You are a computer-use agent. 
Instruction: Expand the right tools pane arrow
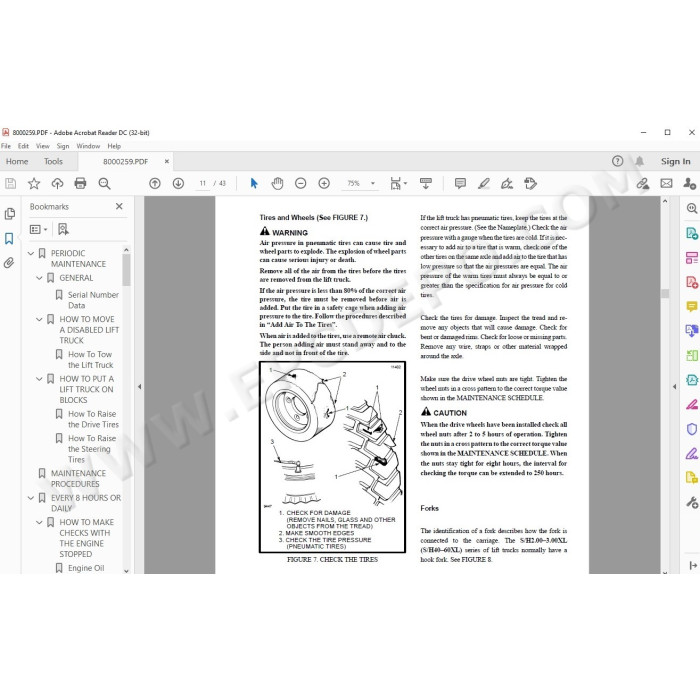click(674, 387)
